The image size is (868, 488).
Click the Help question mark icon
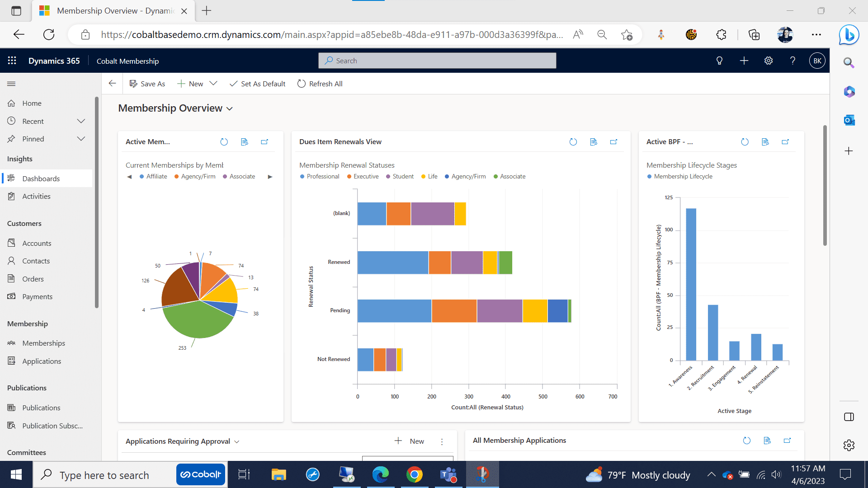[x=793, y=60]
